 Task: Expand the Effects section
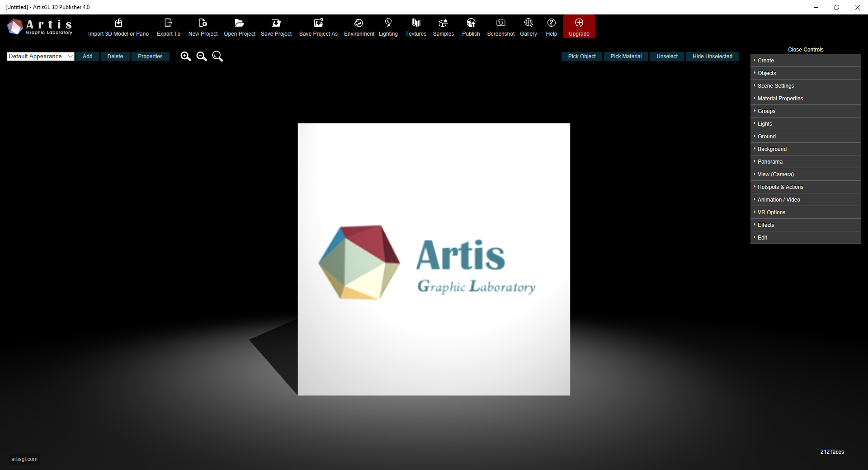pyautogui.click(x=806, y=225)
